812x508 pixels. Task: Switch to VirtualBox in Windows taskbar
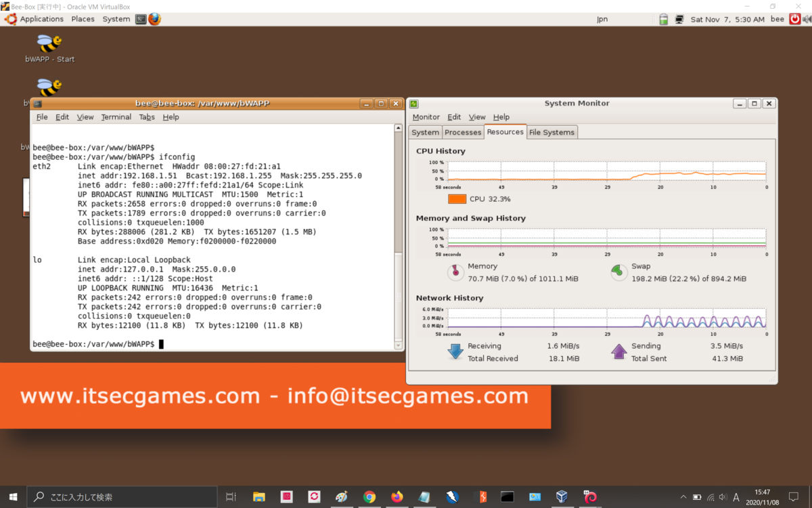[562, 496]
